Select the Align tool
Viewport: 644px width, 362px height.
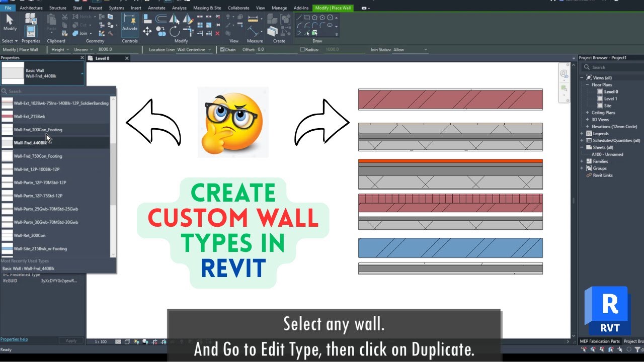point(147,19)
